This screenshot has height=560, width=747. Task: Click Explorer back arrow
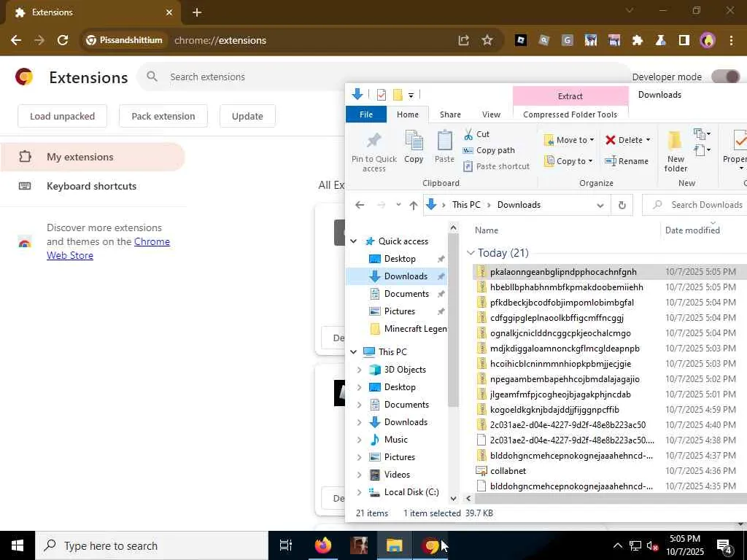click(360, 205)
